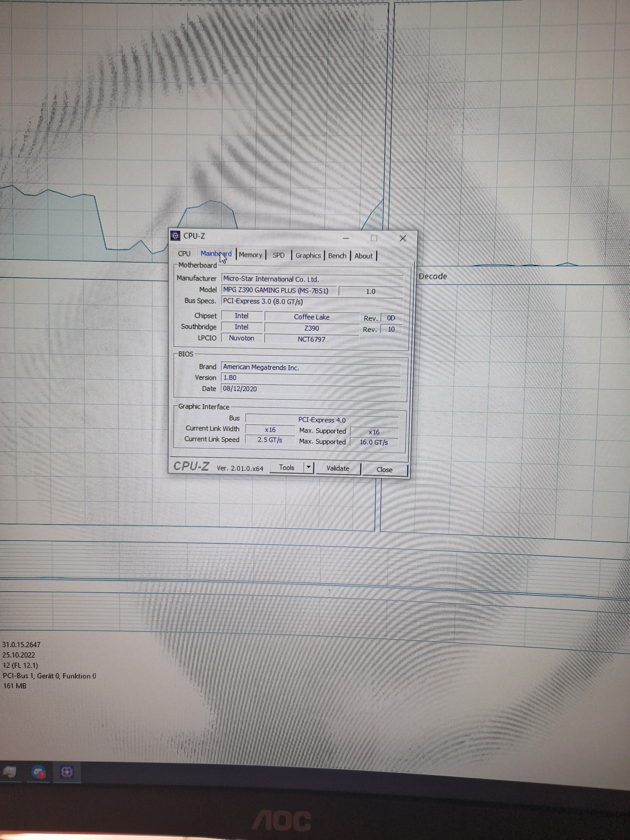This screenshot has height=840, width=630.
Task: Click the CPU-Z title bar icon
Action: pos(175,236)
